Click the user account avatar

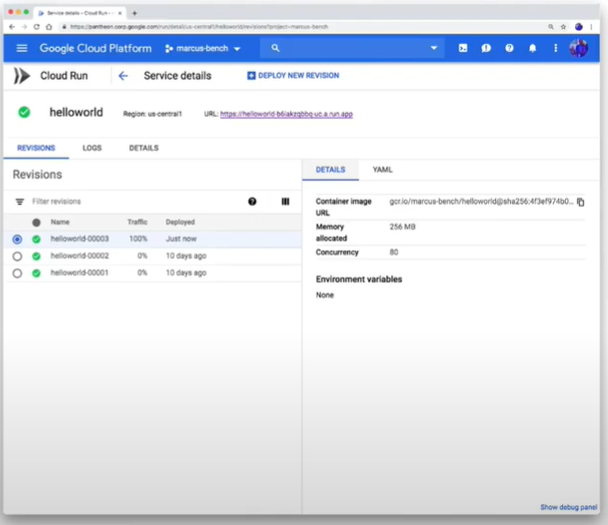pos(579,48)
